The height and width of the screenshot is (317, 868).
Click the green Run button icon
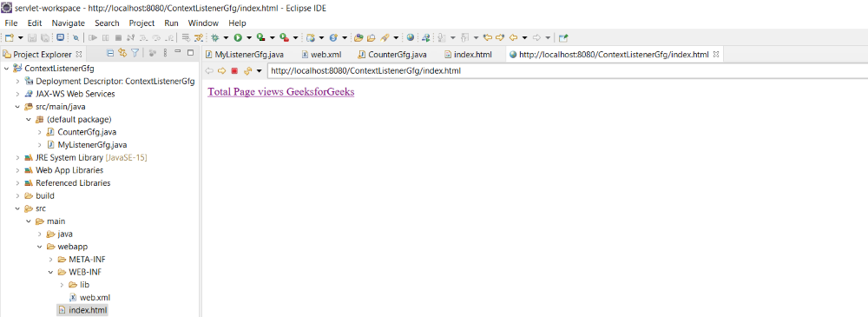[x=238, y=37]
